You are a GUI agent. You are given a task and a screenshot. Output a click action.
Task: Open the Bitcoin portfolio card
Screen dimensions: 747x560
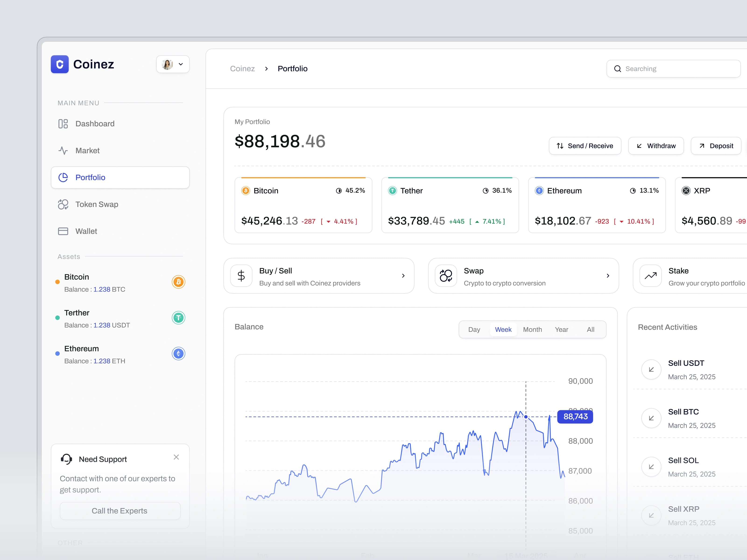click(303, 205)
